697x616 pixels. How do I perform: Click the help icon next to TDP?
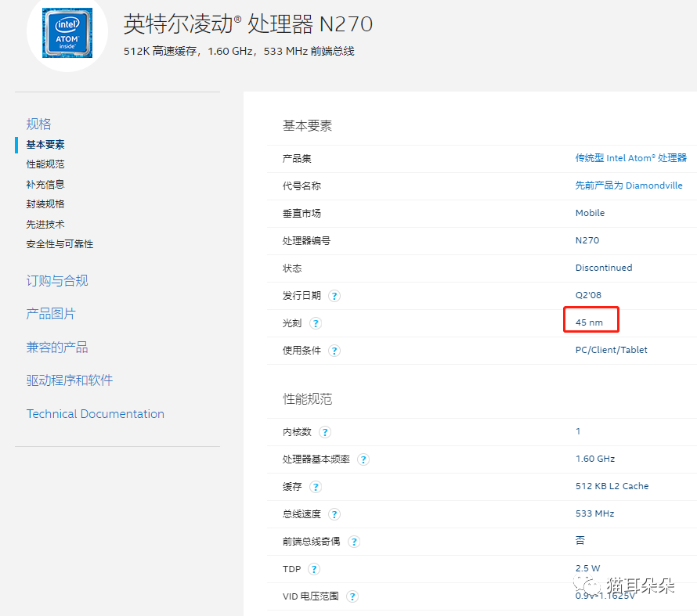pos(314,569)
